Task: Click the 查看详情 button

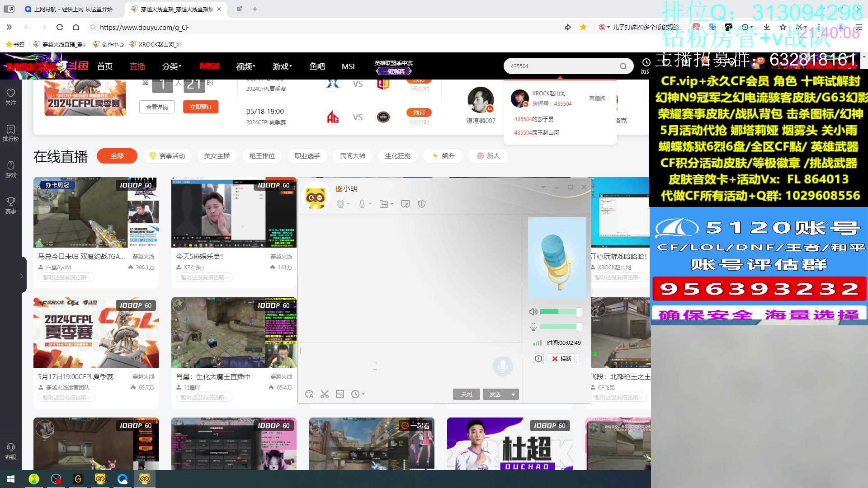Action: (157, 107)
